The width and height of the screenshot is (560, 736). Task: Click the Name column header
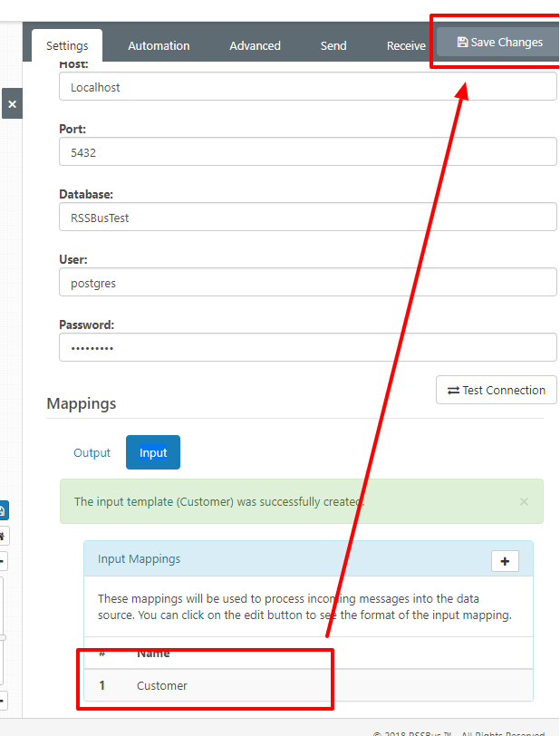pos(153,654)
